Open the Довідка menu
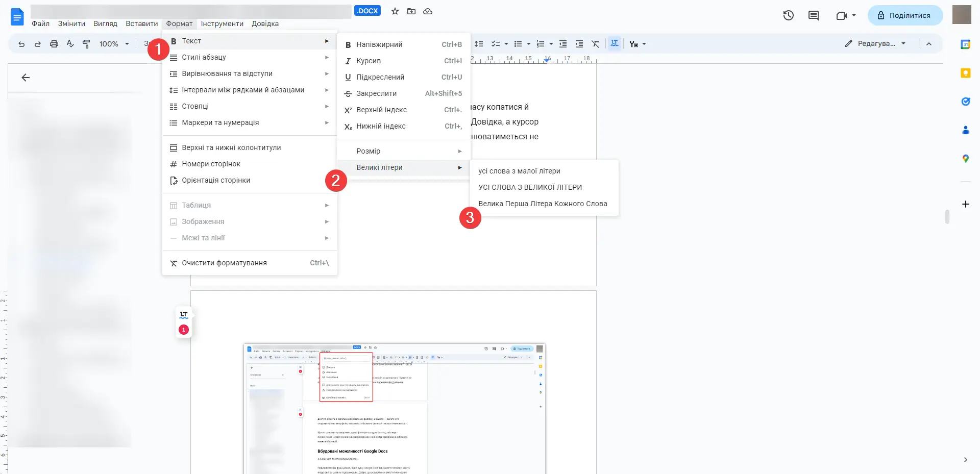The image size is (980, 474). (x=265, y=23)
